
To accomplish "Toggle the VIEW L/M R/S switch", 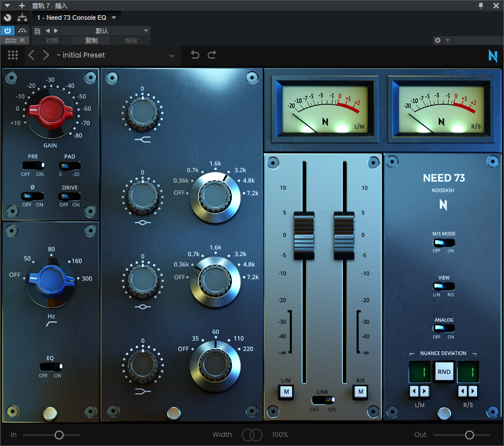I will 444,286.
